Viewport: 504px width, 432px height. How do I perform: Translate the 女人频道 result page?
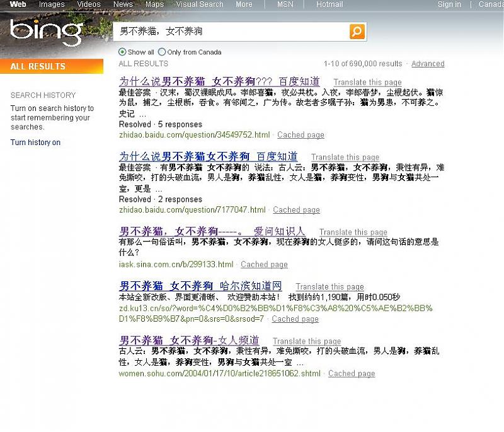[x=307, y=341]
